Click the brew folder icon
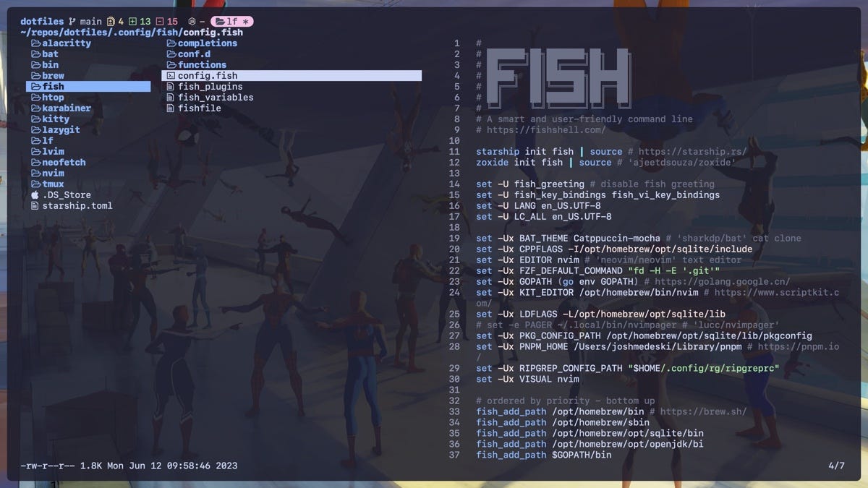The height and width of the screenshot is (488, 868). [x=35, y=76]
